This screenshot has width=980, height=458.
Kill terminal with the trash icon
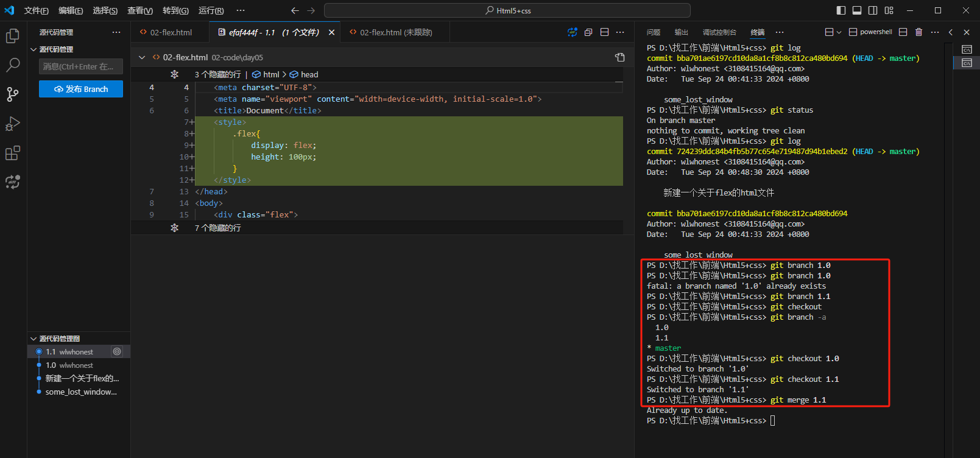point(918,32)
